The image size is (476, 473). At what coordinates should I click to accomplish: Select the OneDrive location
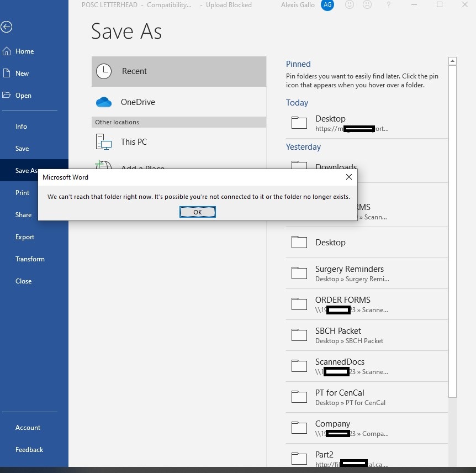click(x=179, y=102)
